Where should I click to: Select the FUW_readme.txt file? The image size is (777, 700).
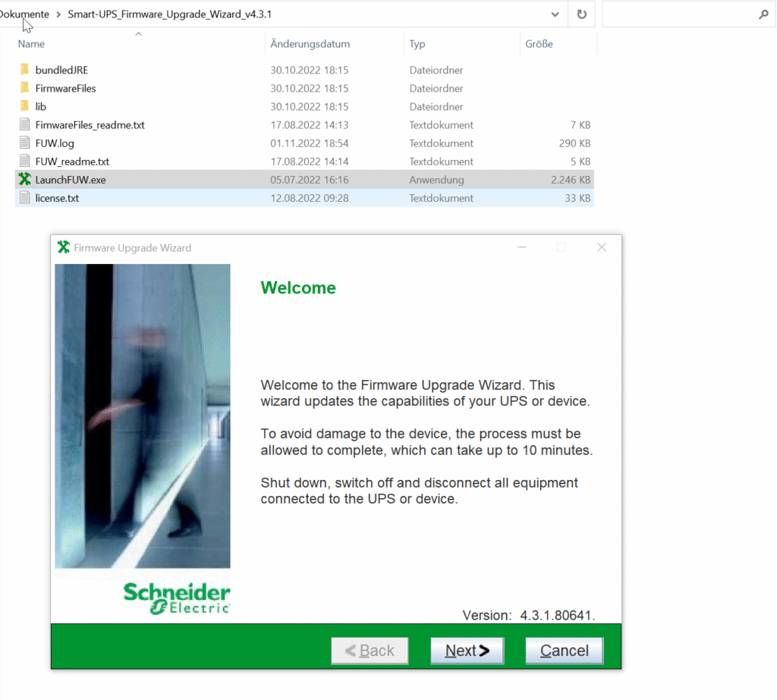click(72, 162)
